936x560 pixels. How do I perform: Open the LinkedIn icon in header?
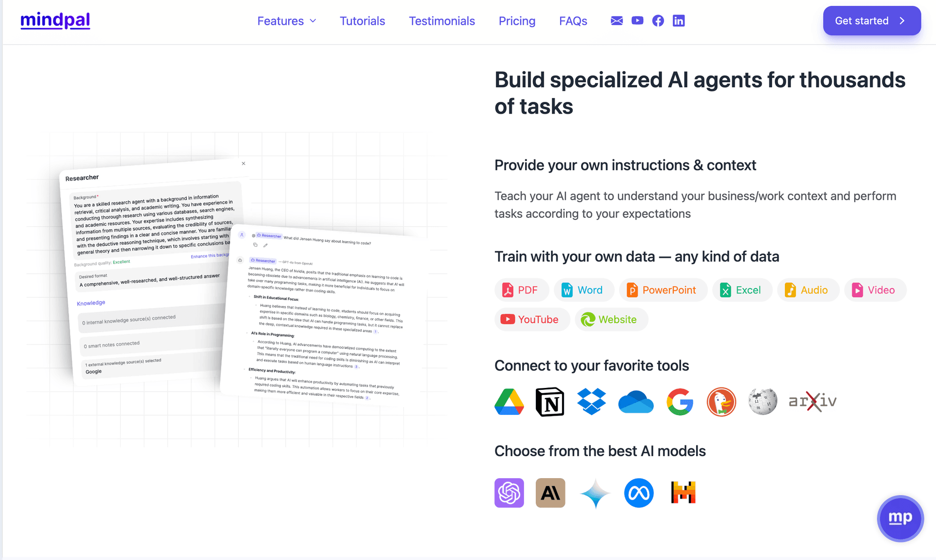[x=679, y=20]
